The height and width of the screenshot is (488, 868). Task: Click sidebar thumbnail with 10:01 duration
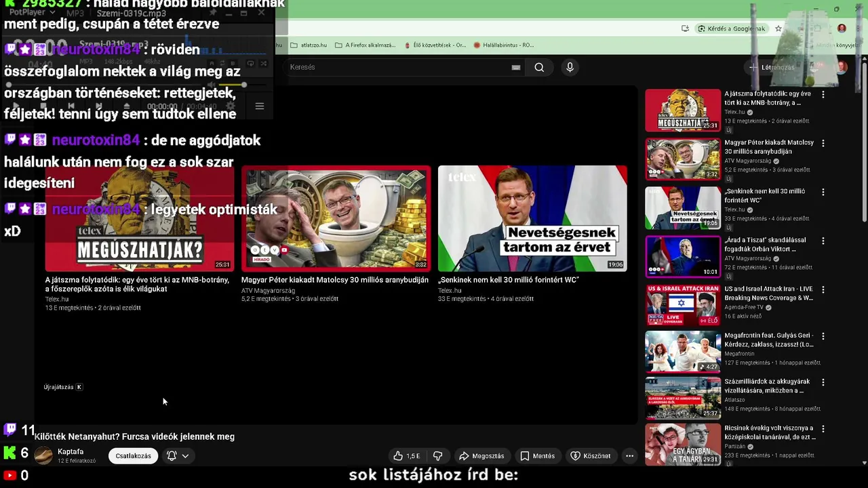(x=683, y=257)
